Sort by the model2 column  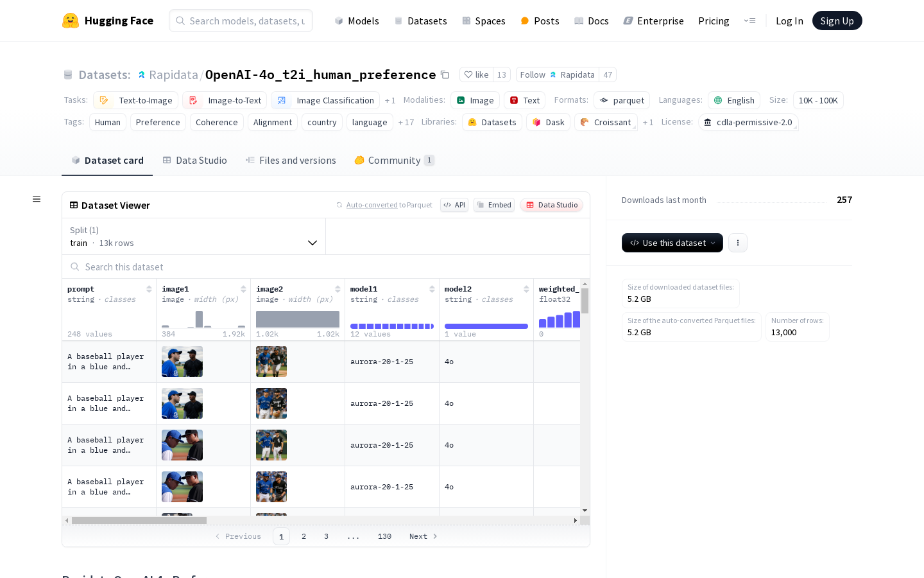pos(526,289)
